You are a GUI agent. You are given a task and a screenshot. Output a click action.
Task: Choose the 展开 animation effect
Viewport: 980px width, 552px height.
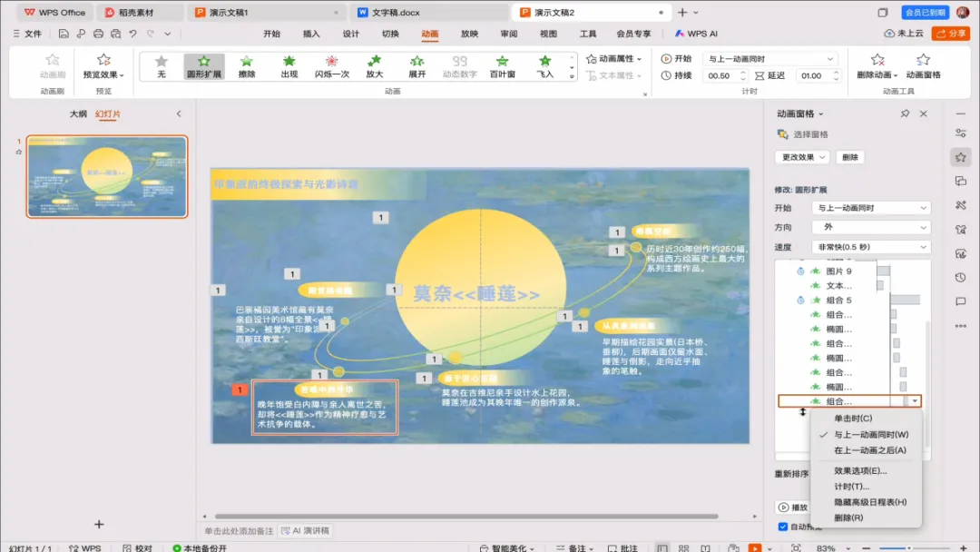click(x=416, y=66)
